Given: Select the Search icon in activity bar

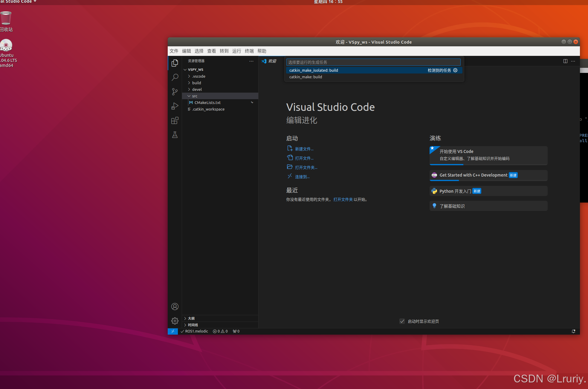Looking at the screenshot, I should (175, 77).
